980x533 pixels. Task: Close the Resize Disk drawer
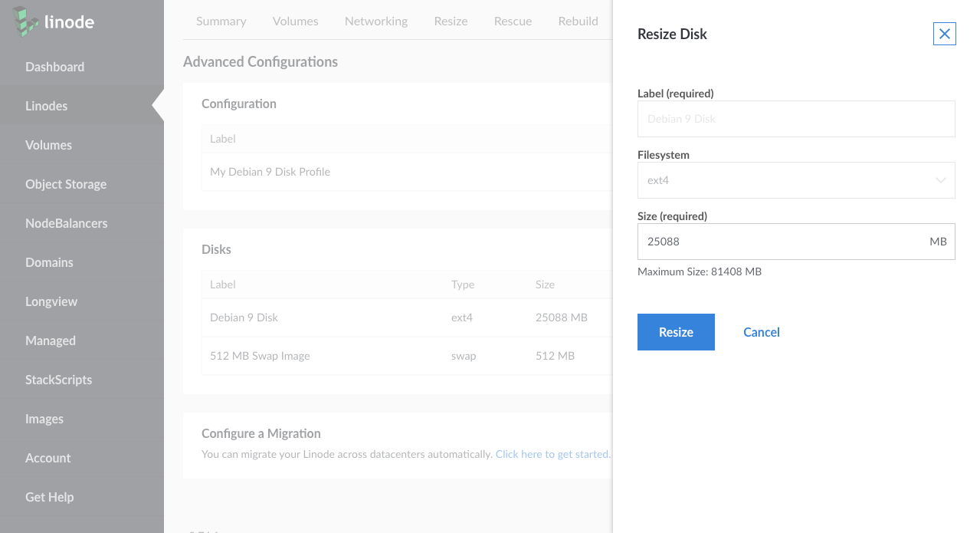coord(944,34)
